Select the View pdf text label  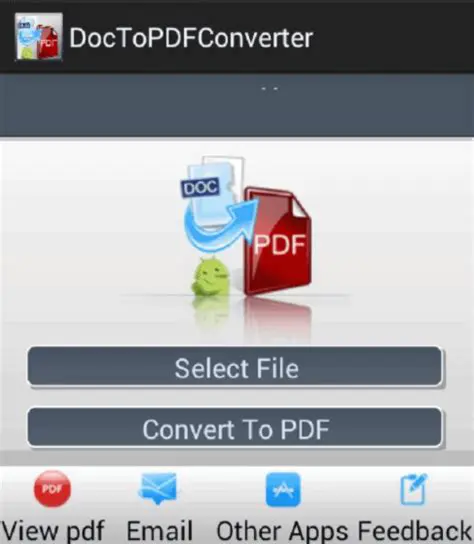point(53,530)
